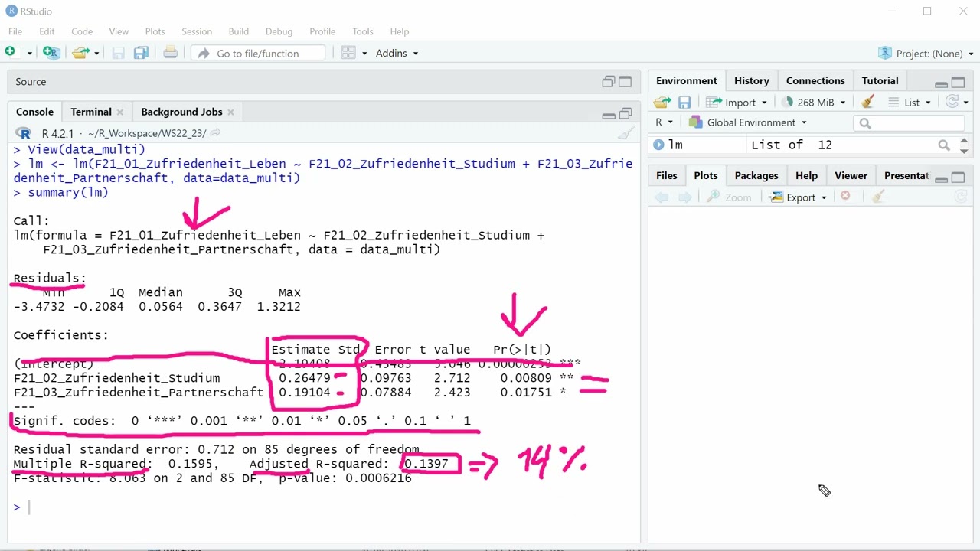980x551 pixels.
Task: Save all open documents
Action: [141, 53]
